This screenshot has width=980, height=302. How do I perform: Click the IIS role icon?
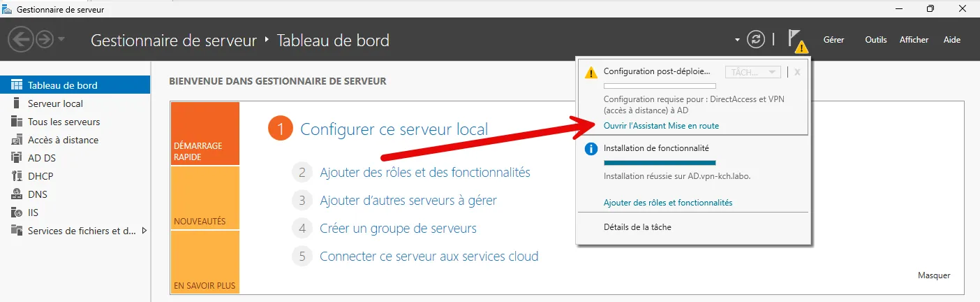(x=17, y=213)
